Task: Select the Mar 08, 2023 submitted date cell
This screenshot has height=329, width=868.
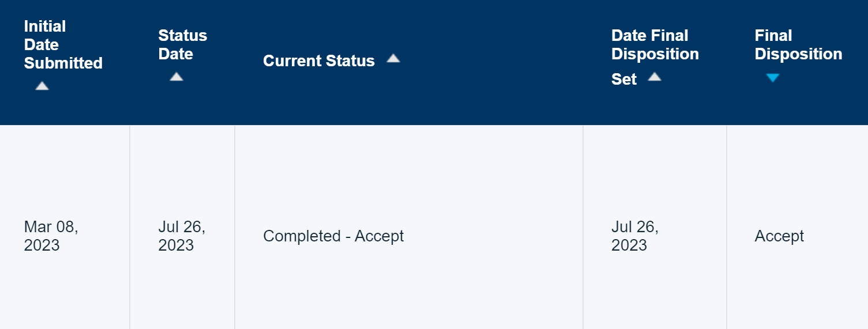Action: tap(51, 236)
